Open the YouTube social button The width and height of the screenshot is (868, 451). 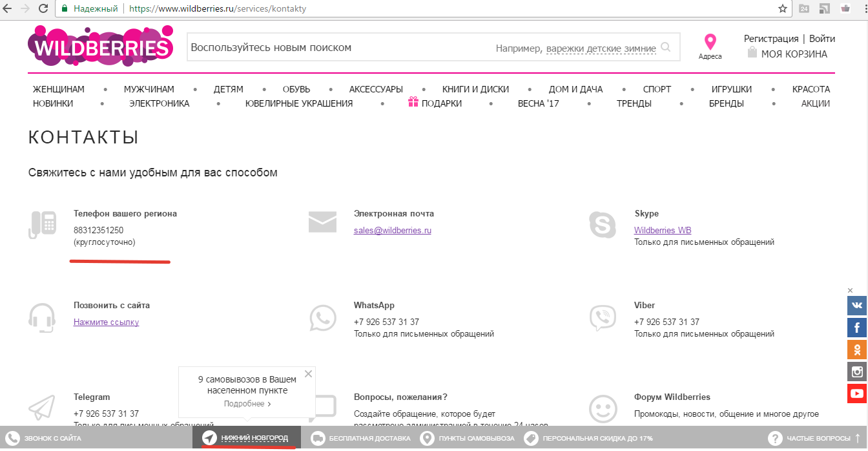pos(857,393)
